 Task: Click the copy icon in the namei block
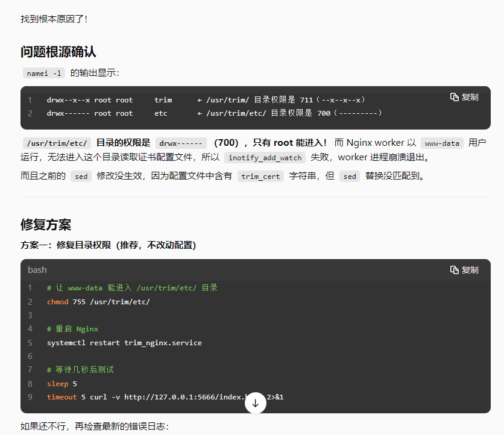pos(454,97)
